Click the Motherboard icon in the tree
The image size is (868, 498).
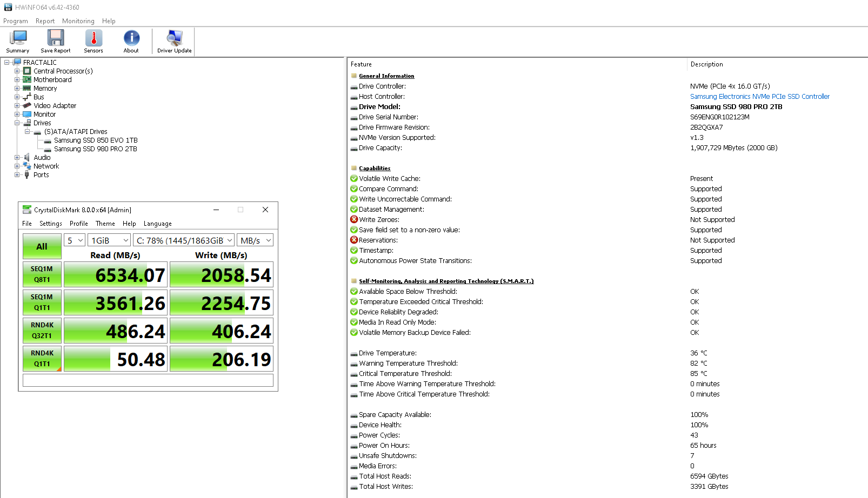pos(27,79)
